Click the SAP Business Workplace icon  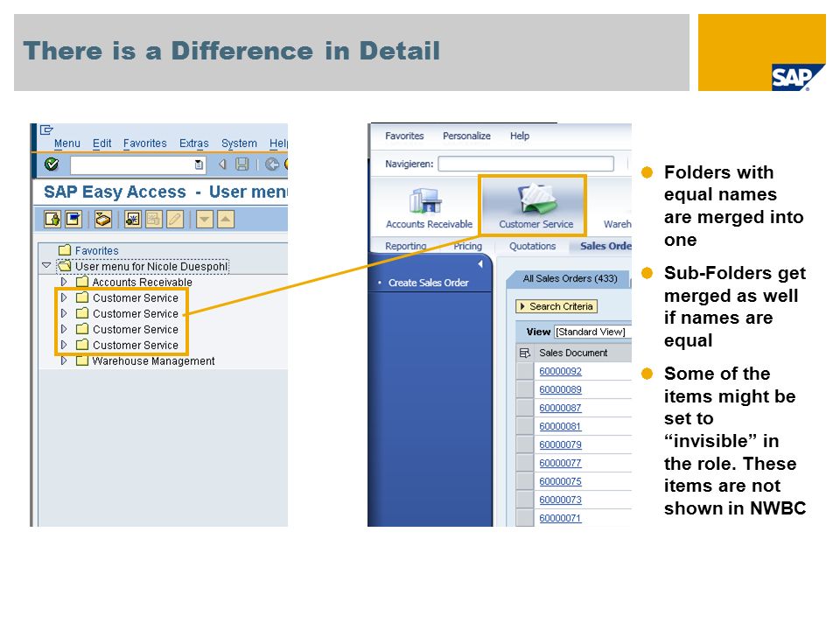103,219
